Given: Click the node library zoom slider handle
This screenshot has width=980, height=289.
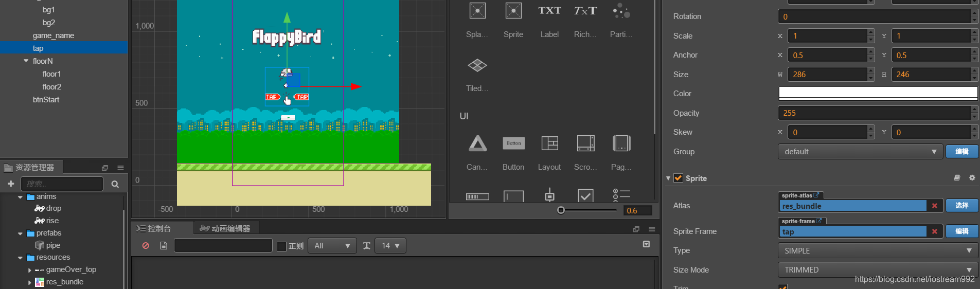Looking at the screenshot, I should (561, 210).
